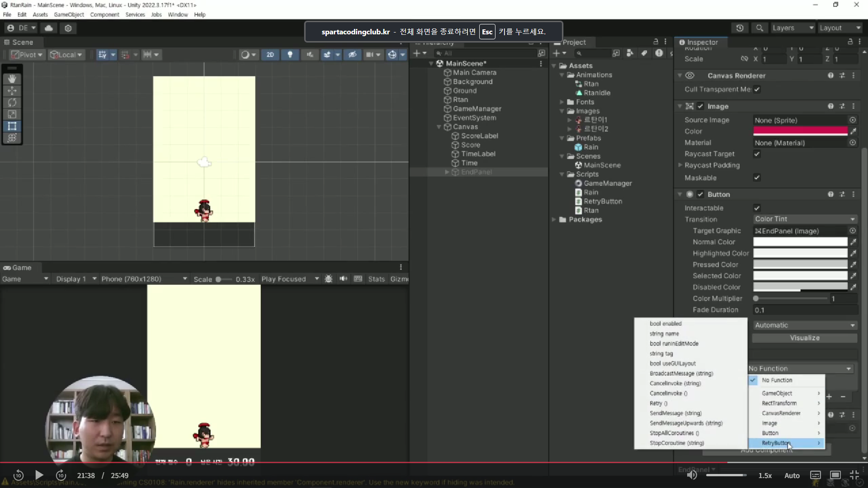Open the Layers dropdown
Viewport: 868px width, 488px height.
[x=793, y=28]
